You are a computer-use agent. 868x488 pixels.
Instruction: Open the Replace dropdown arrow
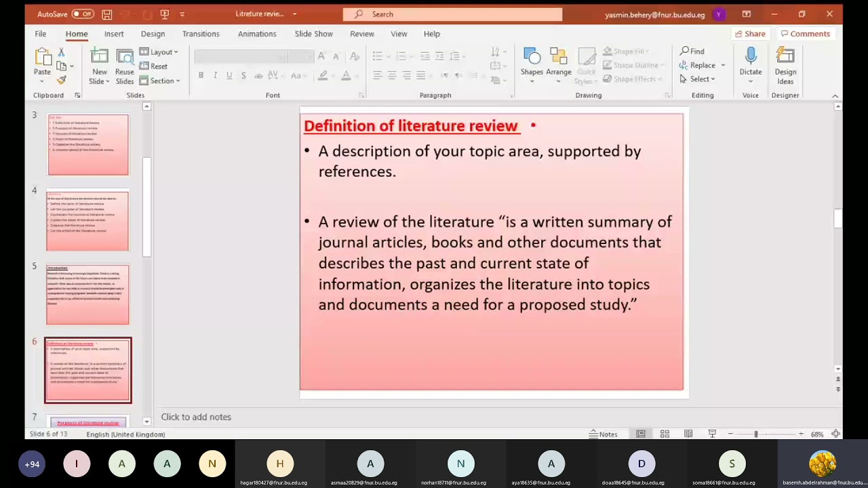pyautogui.click(x=723, y=65)
